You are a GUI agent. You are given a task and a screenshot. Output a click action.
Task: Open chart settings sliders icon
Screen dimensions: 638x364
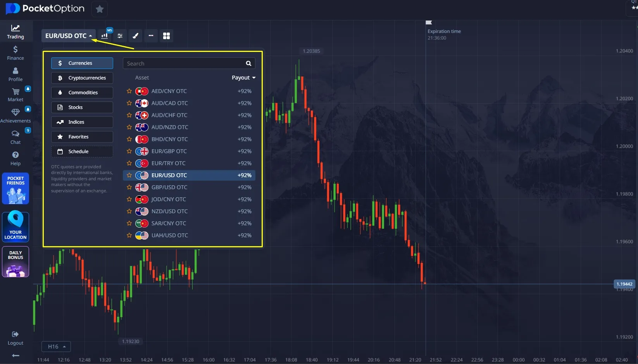120,36
